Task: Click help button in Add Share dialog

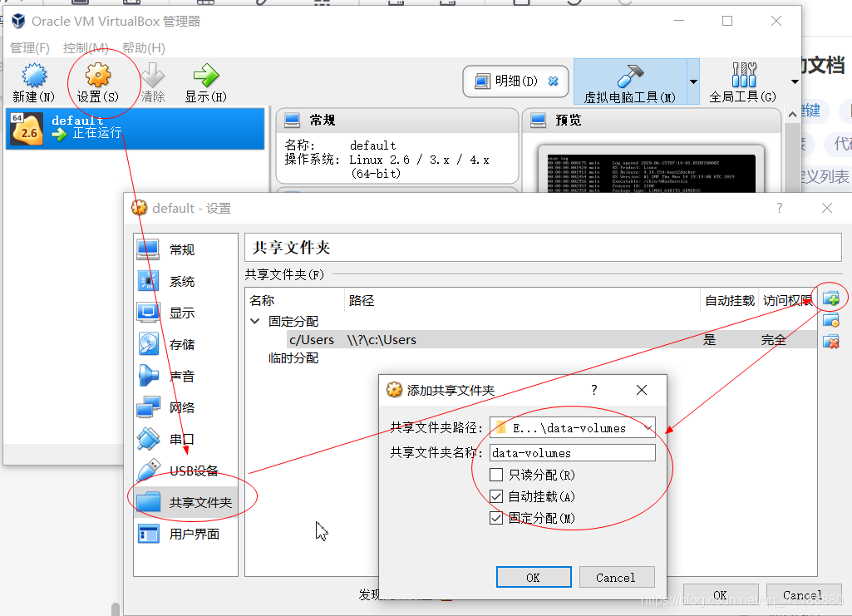Action: 593,390
